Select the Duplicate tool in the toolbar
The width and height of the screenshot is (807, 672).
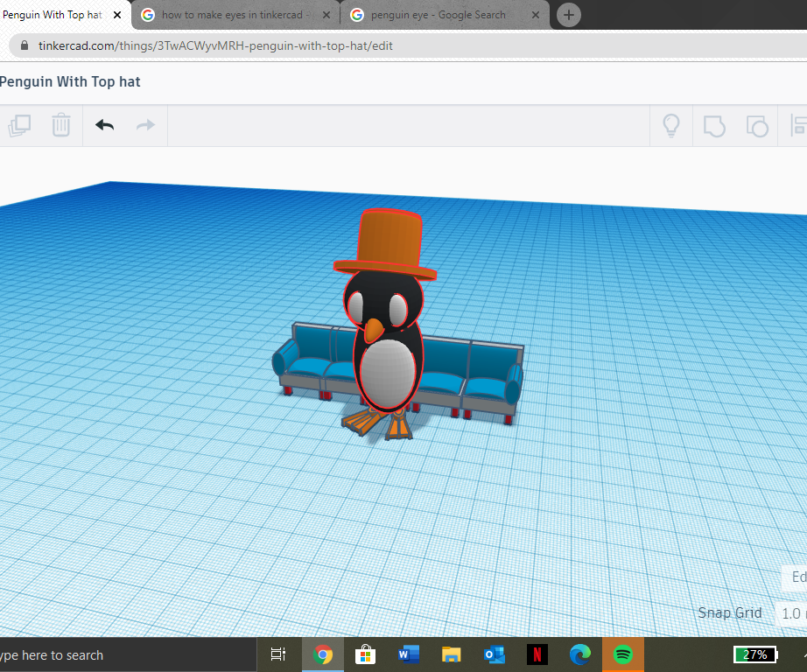click(19, 125)
